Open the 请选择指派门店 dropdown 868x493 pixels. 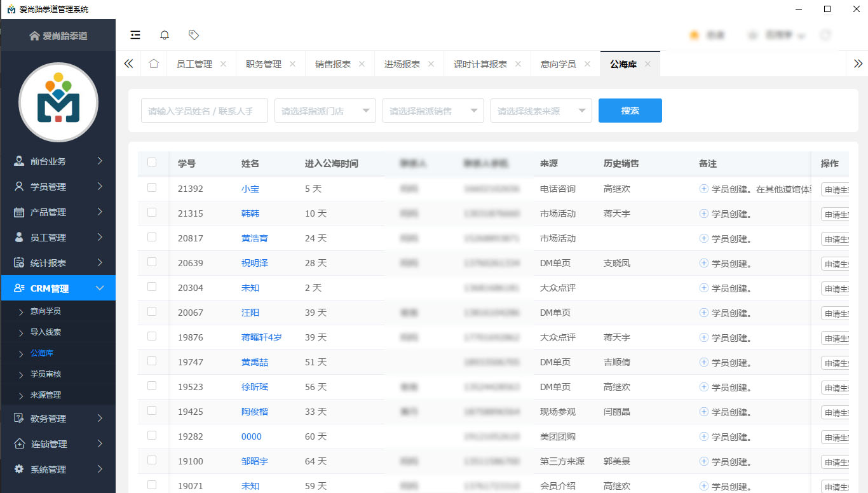tap(325, 111)
